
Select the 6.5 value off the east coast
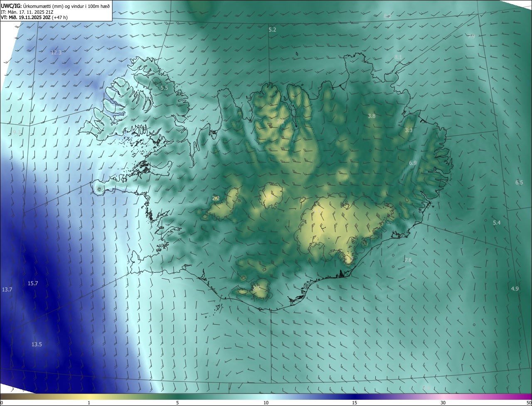[519, 183]
